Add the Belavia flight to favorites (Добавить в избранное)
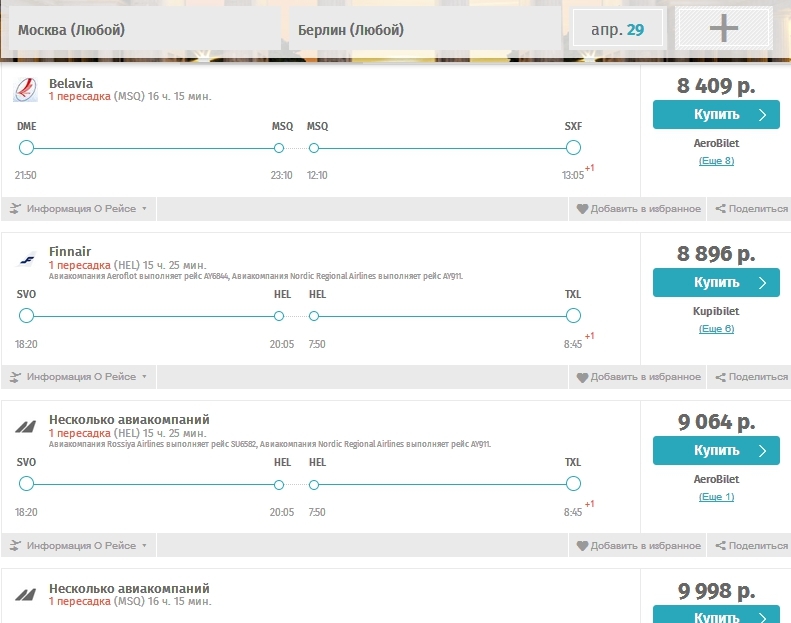 [638, 209]
